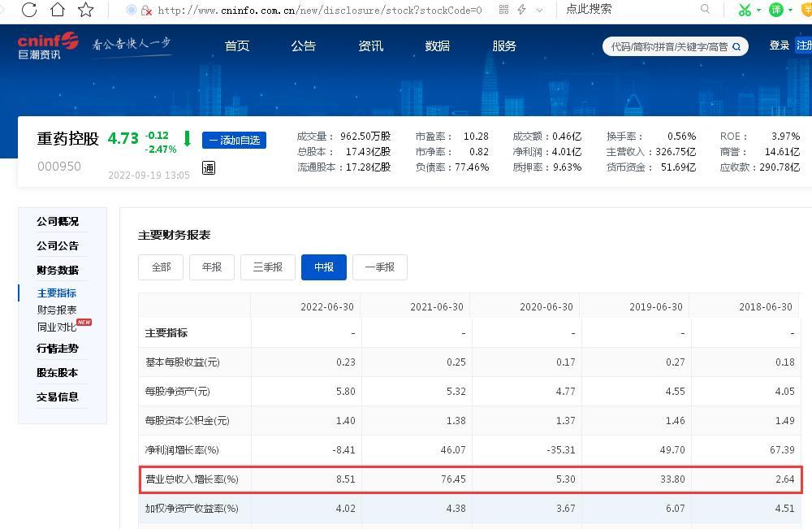Open 同业对比 in sidebar
The width and height of the screenshot is (812, 529).
click(x=57, y=327)
